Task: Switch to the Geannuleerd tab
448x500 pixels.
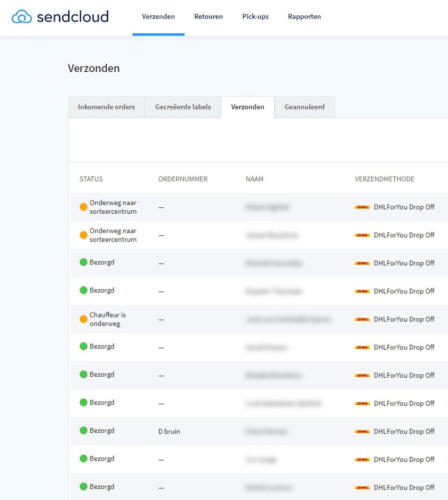Action: click(x=305, y=107)
